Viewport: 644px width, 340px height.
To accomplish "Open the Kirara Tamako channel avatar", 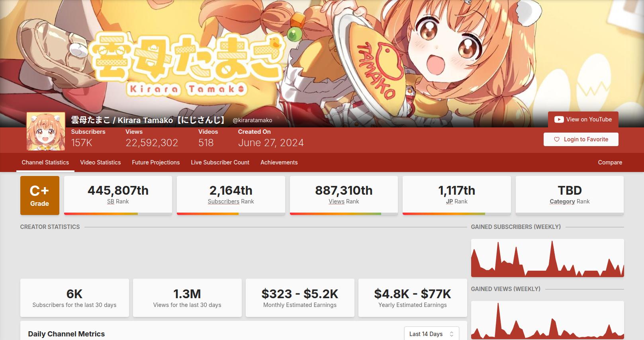I will [46, 131].
